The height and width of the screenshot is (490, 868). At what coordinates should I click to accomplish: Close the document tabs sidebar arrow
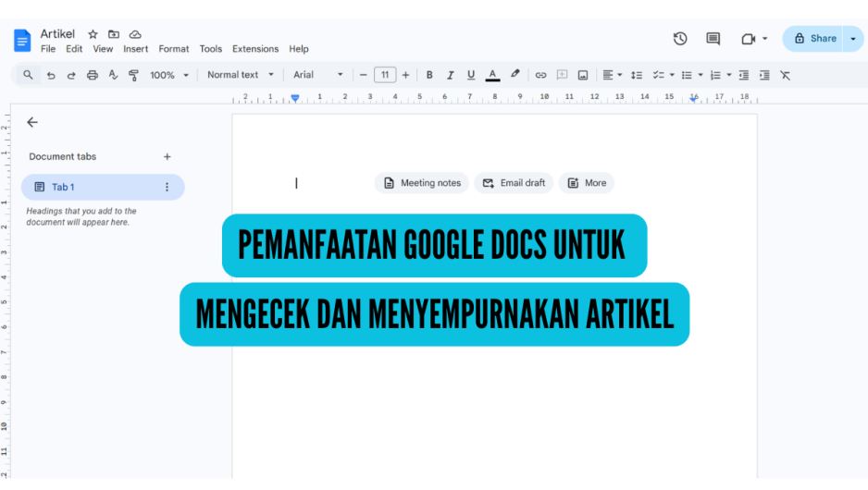pyautogui.click(x=32, y=122)
